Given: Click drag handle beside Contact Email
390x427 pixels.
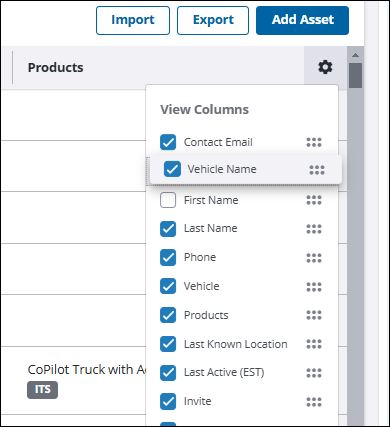Looking at the screenshot, I should (x=314, y=142).
